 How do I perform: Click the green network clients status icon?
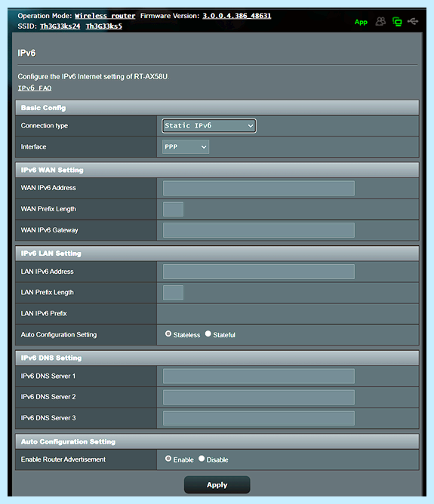[x=397, y=22]
